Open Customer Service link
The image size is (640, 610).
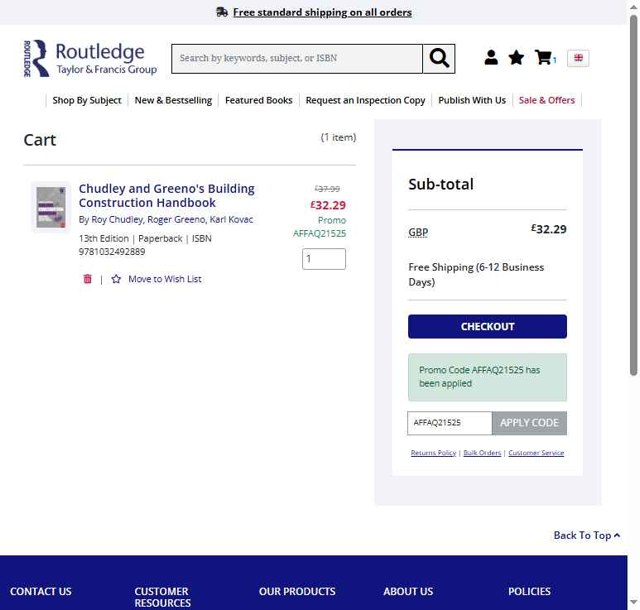point(536,453)
